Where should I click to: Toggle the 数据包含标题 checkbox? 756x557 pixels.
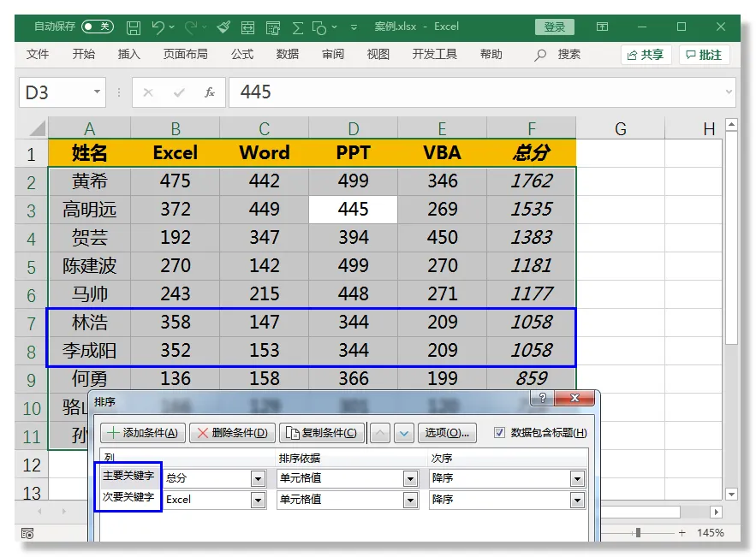pyautogui.click(x=499, y=432)
